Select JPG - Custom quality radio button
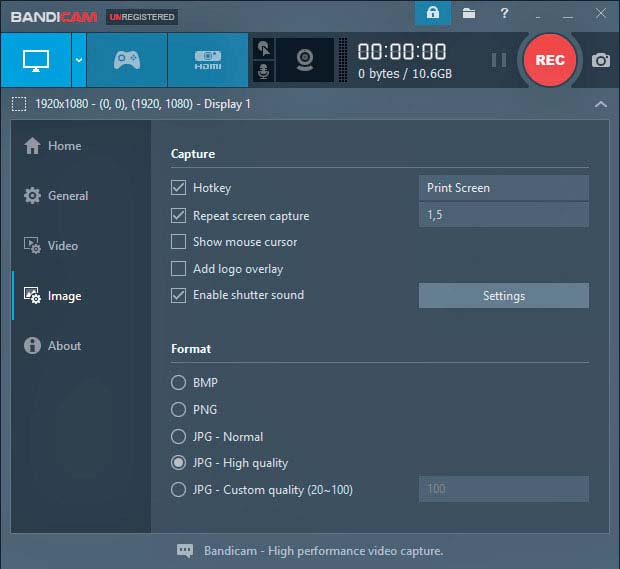620x569 pixels. point(178,490)
